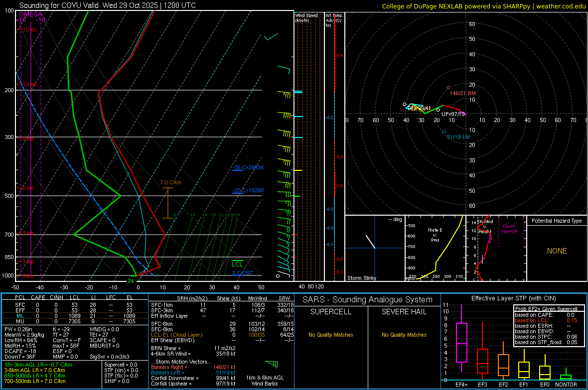The image size is (588, 390).
Task: Click the UP=97/19 hodograph label
Action: click(453, 114)
